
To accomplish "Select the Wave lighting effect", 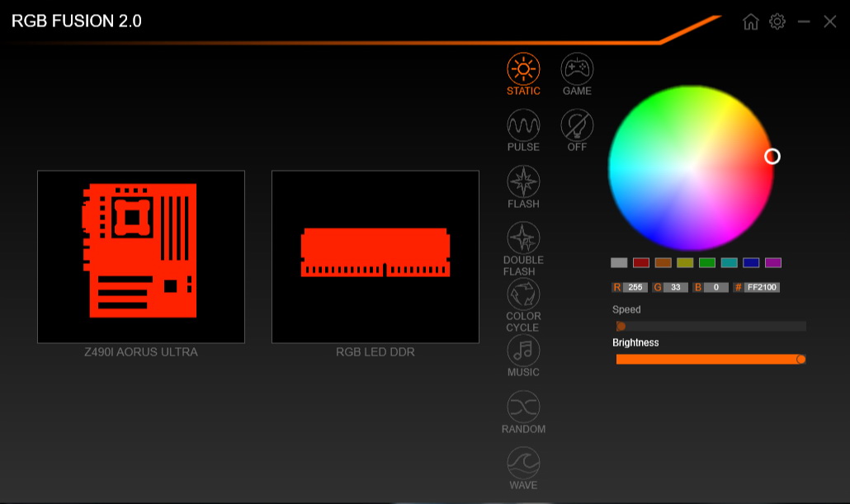I will pyautogui.click(x=523, y=463).
